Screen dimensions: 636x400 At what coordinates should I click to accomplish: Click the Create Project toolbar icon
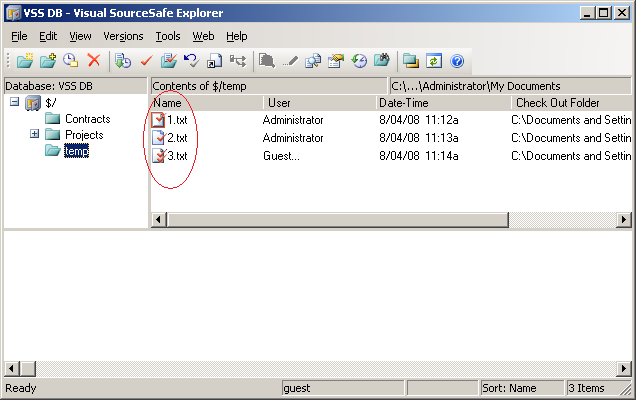tap(25, 61)
